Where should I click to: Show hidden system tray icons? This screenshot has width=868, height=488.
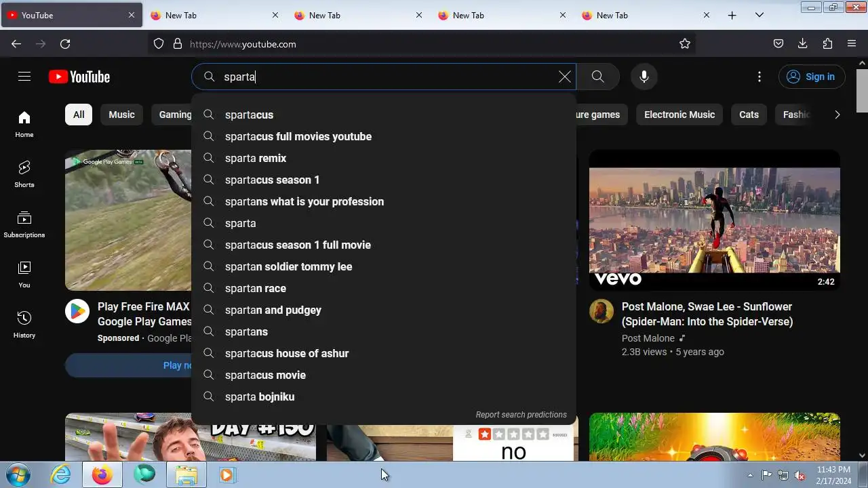click(x=750, y=474)
